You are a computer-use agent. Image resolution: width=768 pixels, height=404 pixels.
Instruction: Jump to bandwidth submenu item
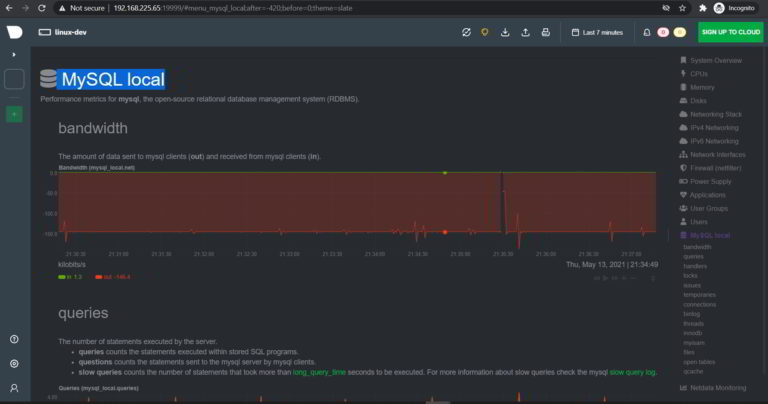click(697, 247)
